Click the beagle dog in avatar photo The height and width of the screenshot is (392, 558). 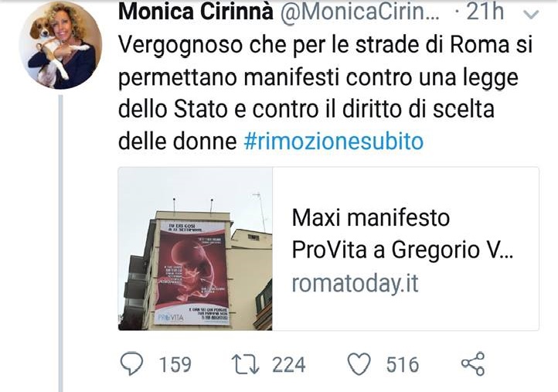tap(48, 49)
